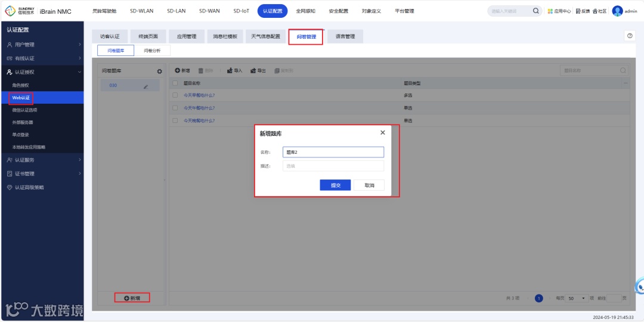Switch to 应用管理 tab
The height and width of the screenshot is (322, 644).
(187, 36)
